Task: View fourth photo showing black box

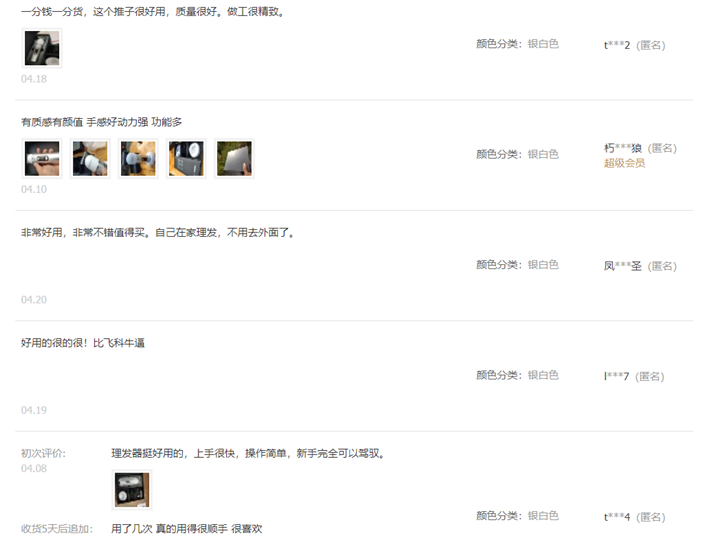Action: 186,158
